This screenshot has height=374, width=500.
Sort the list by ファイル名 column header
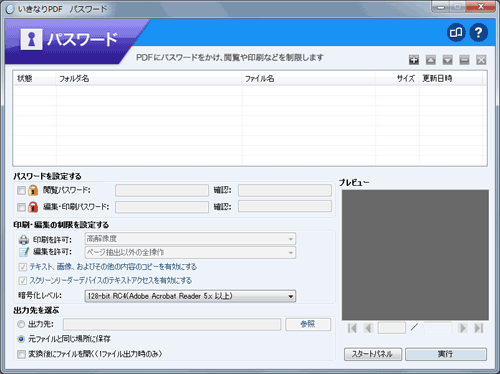308,79
